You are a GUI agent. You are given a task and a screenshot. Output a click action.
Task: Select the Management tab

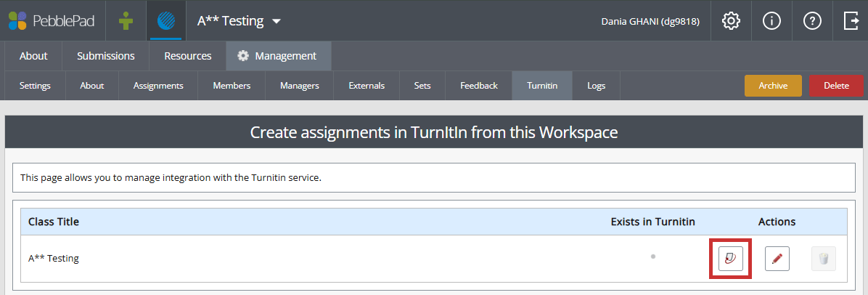tap(279, 56)
